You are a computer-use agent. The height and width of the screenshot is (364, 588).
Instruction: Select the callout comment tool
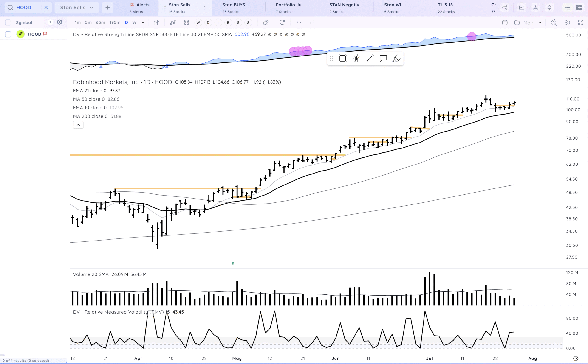383,59
